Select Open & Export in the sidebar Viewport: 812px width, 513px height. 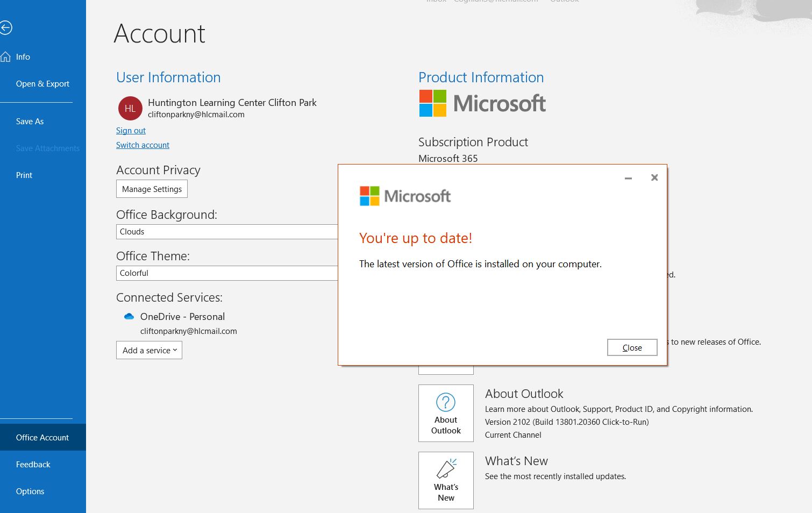click(43, 84)
